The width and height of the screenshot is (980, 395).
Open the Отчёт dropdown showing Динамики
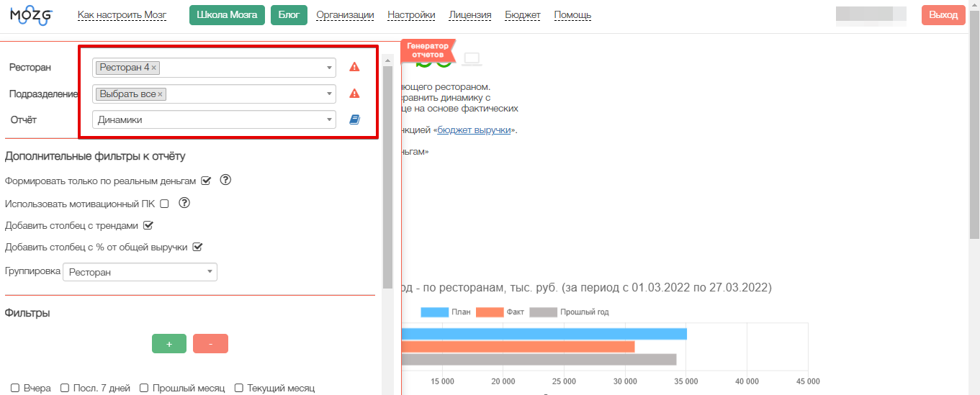214,120
